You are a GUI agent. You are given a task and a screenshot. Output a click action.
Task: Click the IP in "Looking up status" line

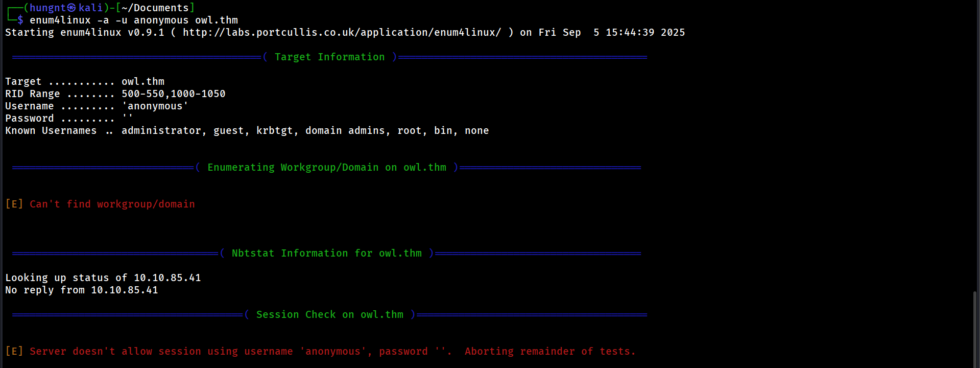[x=167, y=278]
